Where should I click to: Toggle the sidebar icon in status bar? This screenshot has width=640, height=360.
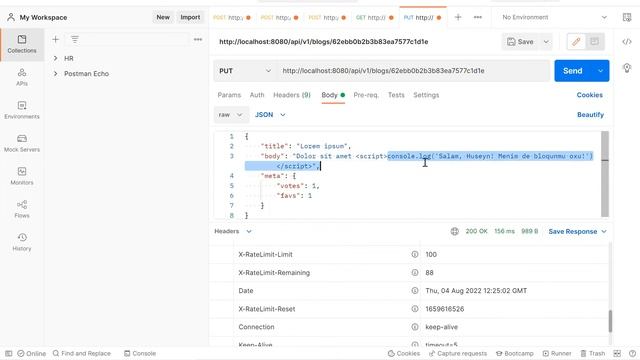[9, 353]
